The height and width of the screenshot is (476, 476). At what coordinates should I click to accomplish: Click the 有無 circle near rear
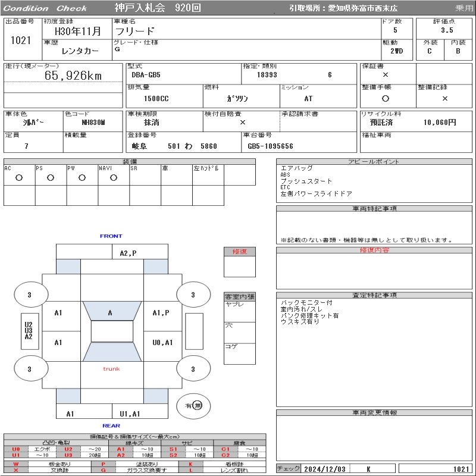click(x=193, y=406)
